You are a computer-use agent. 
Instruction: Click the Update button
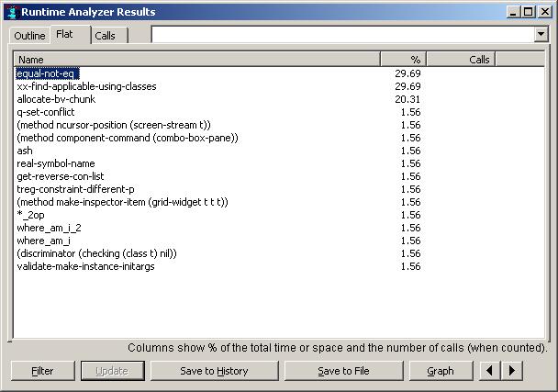coord(113,371)
